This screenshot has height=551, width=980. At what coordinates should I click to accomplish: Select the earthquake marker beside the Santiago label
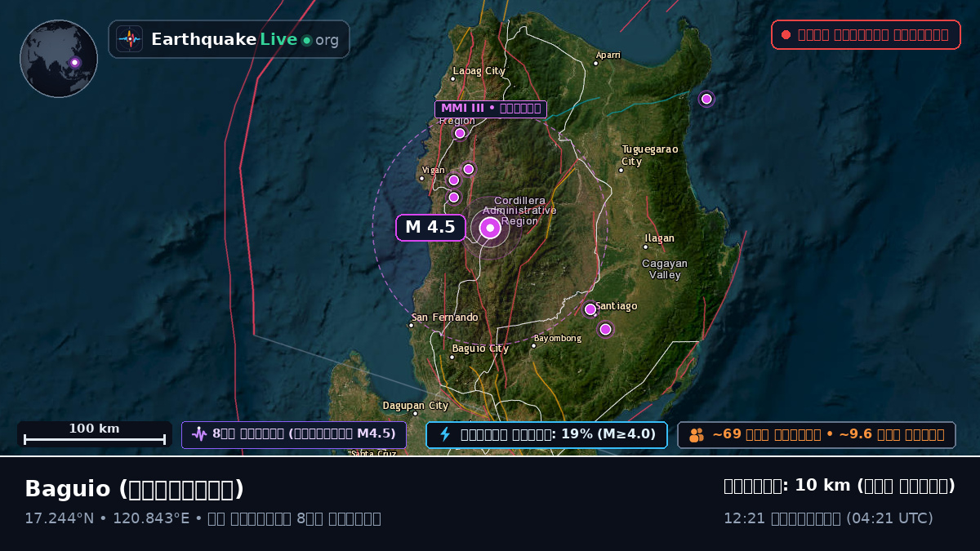[x=590, y=309]
